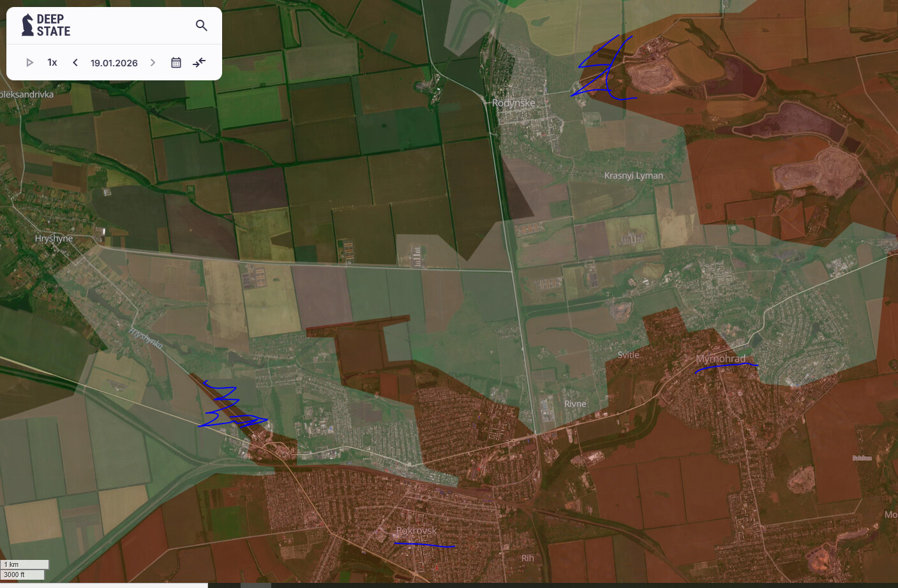Click the 1 km scale bar
Screen dimensions: 898x588
pos(25,564)
